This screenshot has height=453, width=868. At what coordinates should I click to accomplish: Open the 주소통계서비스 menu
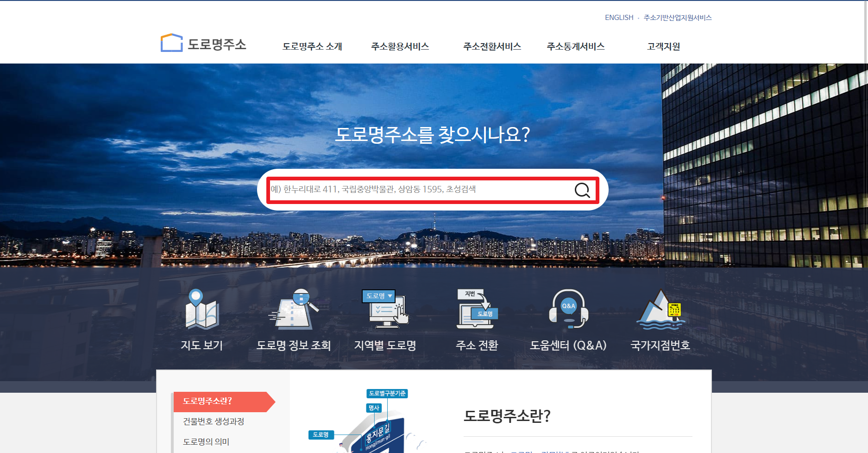(576, 46)
